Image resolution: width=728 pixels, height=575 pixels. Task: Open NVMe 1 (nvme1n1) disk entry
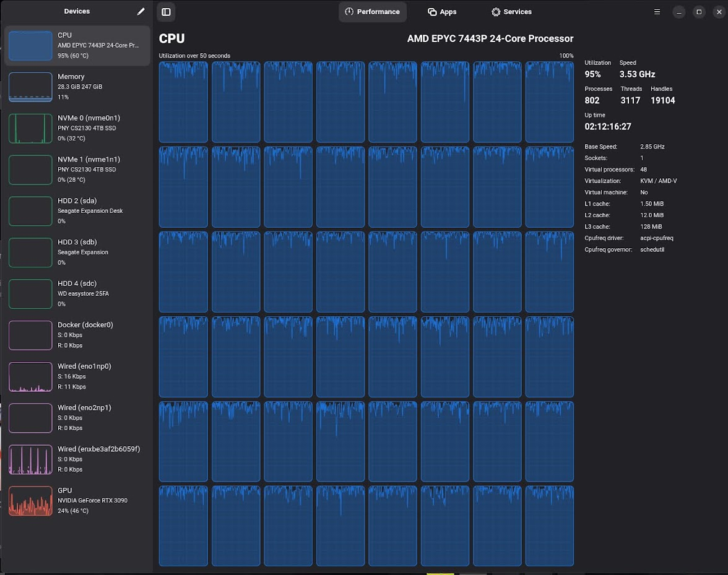click(77, 170)
